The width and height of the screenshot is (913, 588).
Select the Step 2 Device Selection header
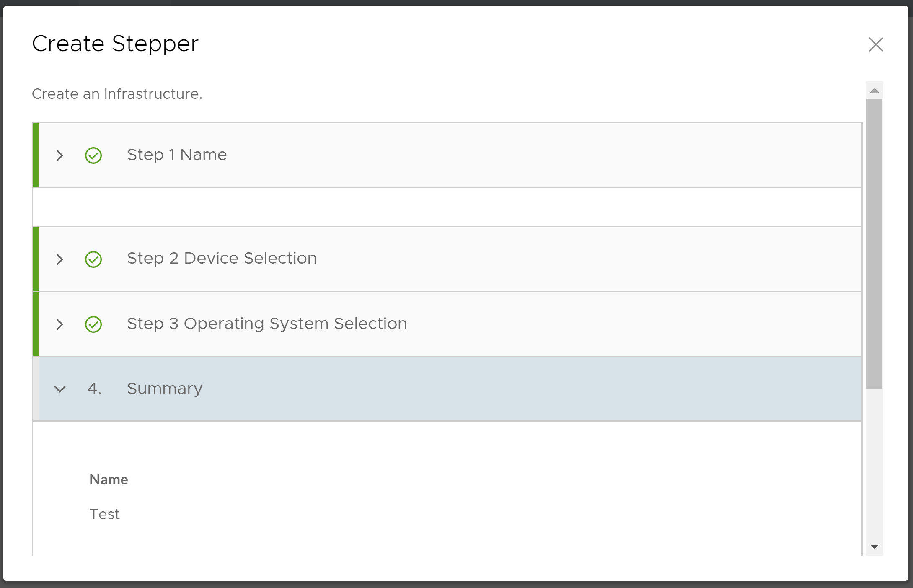[222, 259]
